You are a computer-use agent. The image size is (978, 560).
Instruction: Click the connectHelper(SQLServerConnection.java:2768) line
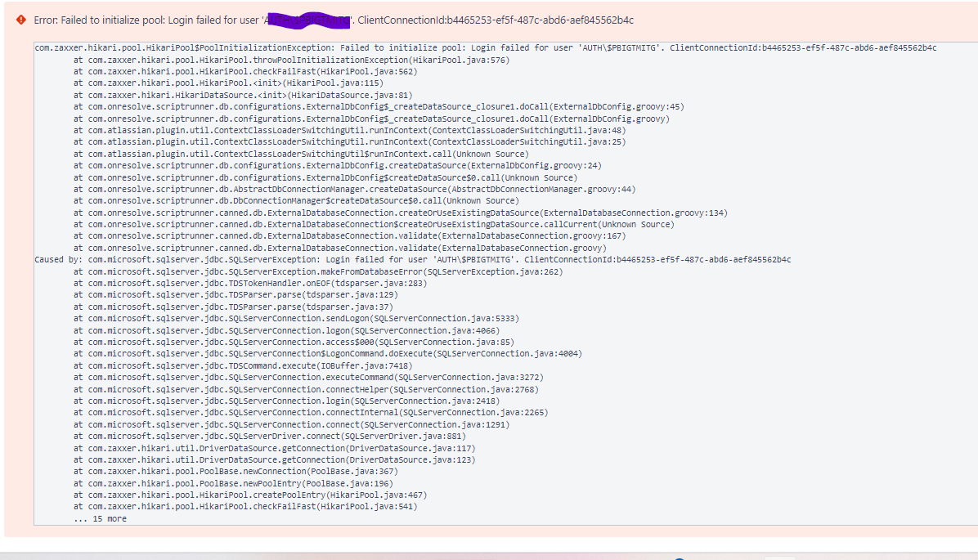[306, 390]
